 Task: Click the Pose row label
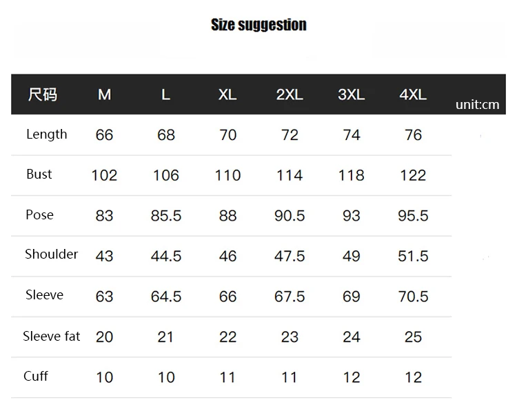[x=39, y=215]
